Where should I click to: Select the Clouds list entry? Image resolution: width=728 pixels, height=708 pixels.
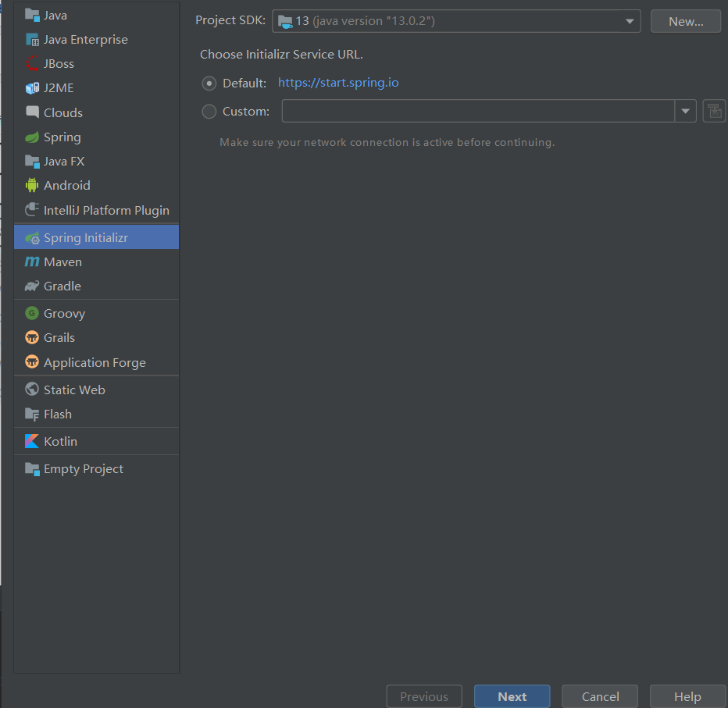97,112
